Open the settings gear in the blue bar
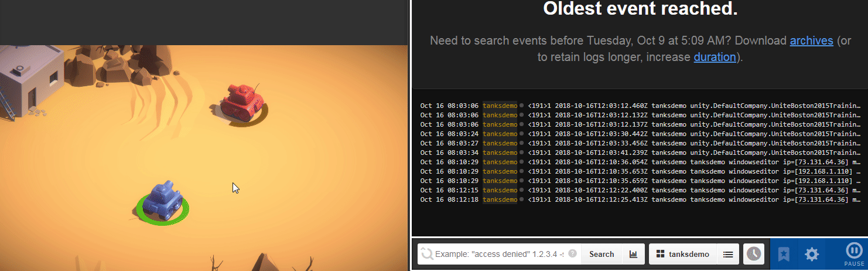 (812, 254)
